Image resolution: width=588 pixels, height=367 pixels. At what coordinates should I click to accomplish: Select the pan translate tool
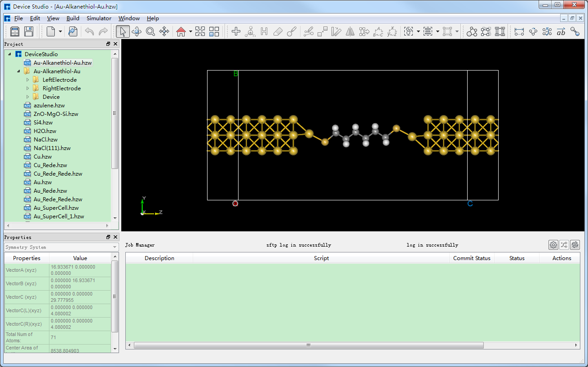click(x=164, y=31)
